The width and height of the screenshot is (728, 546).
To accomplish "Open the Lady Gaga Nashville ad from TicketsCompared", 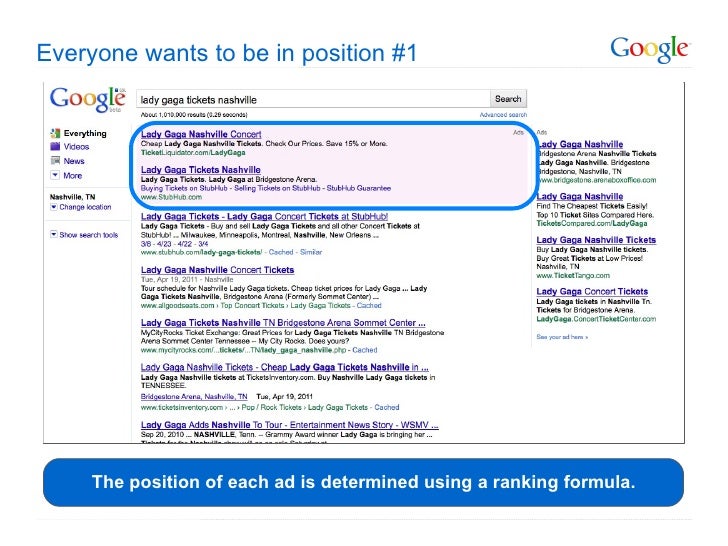I will click(x=580, y=196).
